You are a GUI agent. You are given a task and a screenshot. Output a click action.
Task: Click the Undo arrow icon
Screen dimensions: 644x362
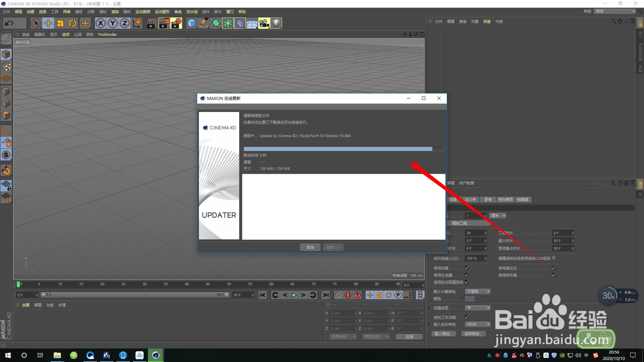[9, 23]
